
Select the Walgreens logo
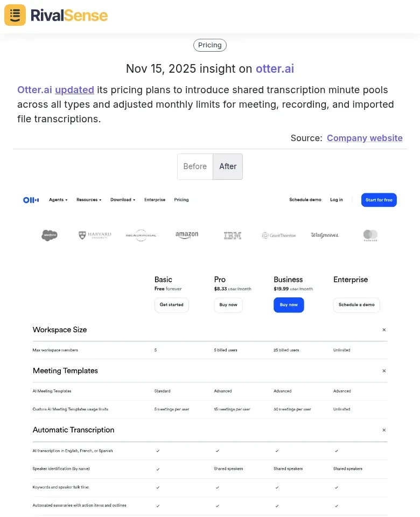[x=325, y=235]
